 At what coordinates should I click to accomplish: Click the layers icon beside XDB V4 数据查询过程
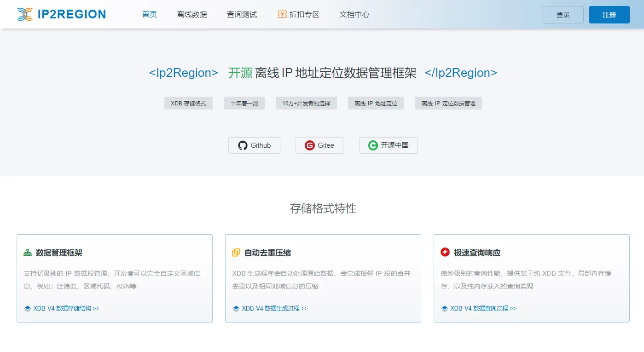pos(445,309)
